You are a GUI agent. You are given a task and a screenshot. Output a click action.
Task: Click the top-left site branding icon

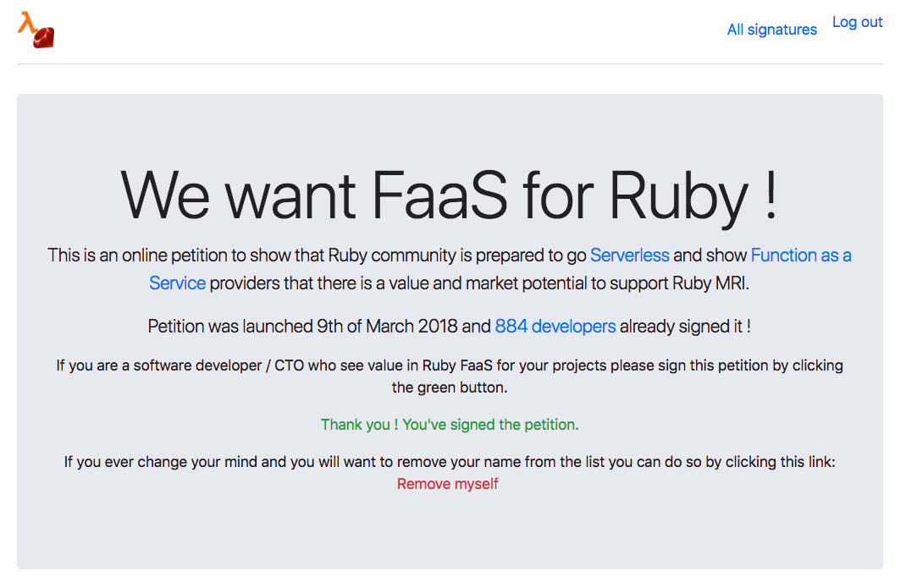34,29
